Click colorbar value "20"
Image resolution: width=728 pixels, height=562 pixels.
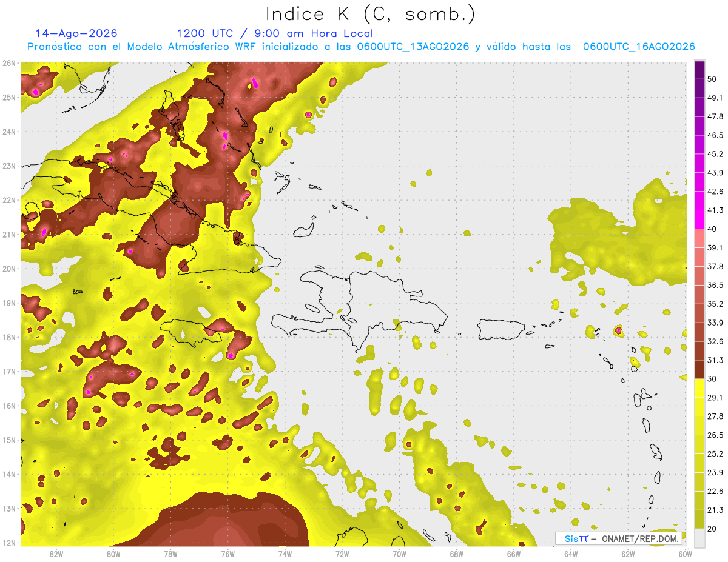coord(712,529)
